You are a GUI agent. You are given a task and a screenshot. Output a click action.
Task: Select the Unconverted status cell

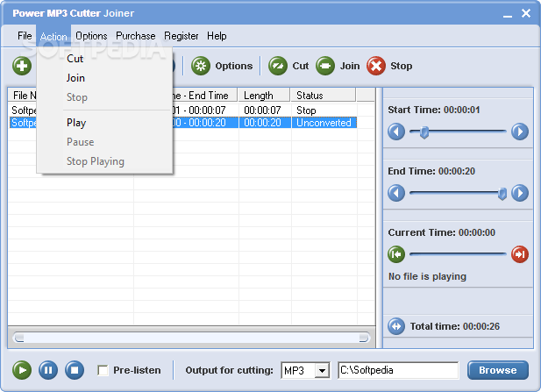click(x=324, y=123)
